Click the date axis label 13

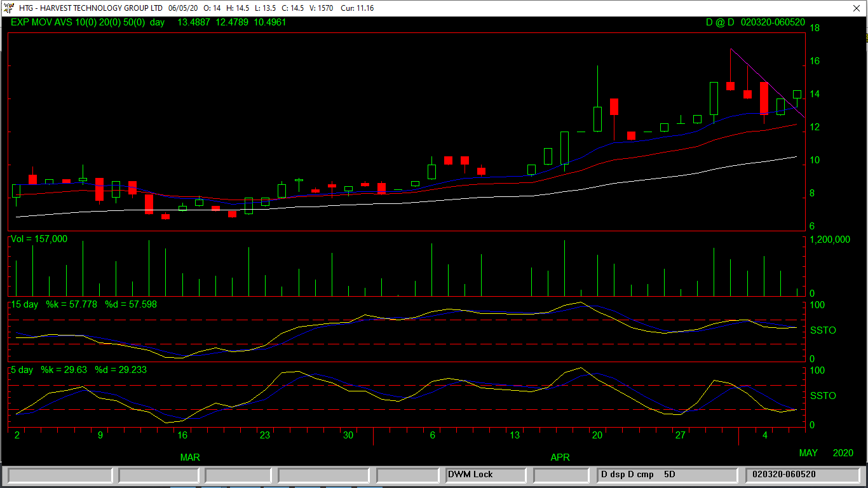pos(514,436)
